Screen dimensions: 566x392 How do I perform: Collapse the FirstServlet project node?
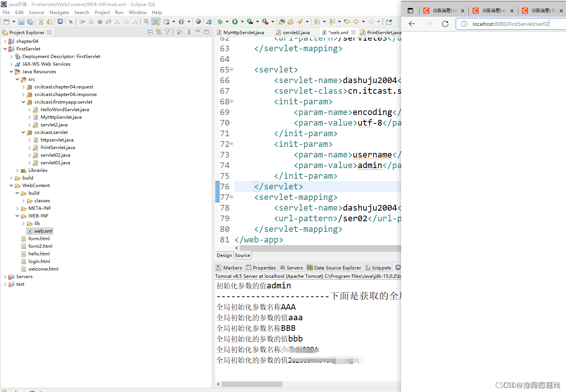pyautogui.click(x=5, y=49)
